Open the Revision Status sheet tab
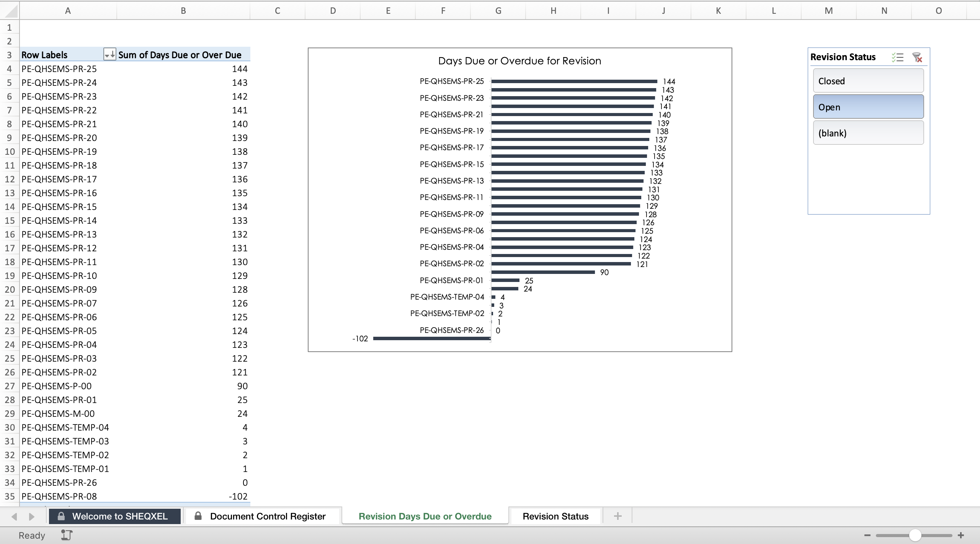Image resolution: width=980 pixels, height=544 pixels. pos(555,516)
